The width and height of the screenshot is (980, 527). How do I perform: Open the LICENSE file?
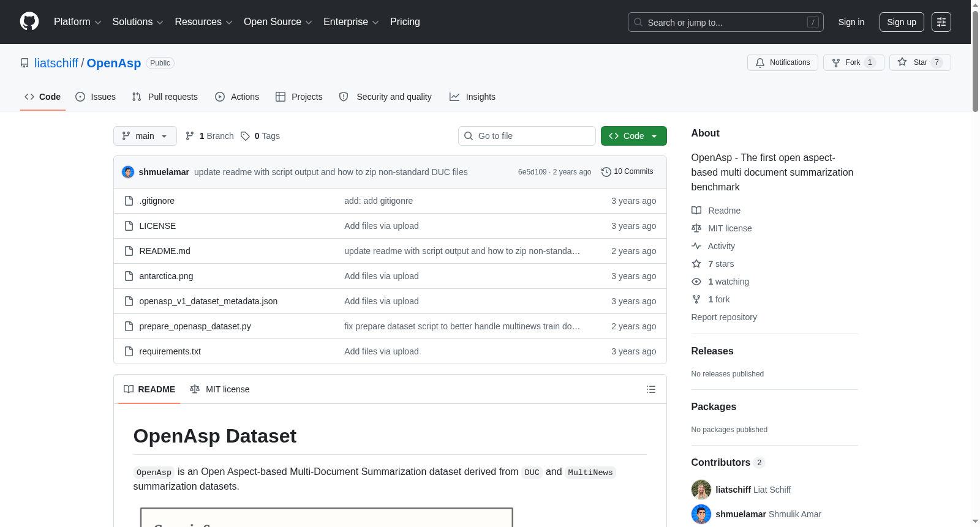(x=157, y=226)
